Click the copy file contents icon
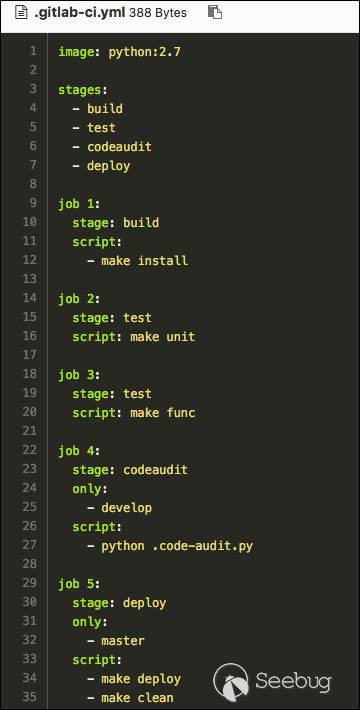360x710 pixels. [215, 12]
